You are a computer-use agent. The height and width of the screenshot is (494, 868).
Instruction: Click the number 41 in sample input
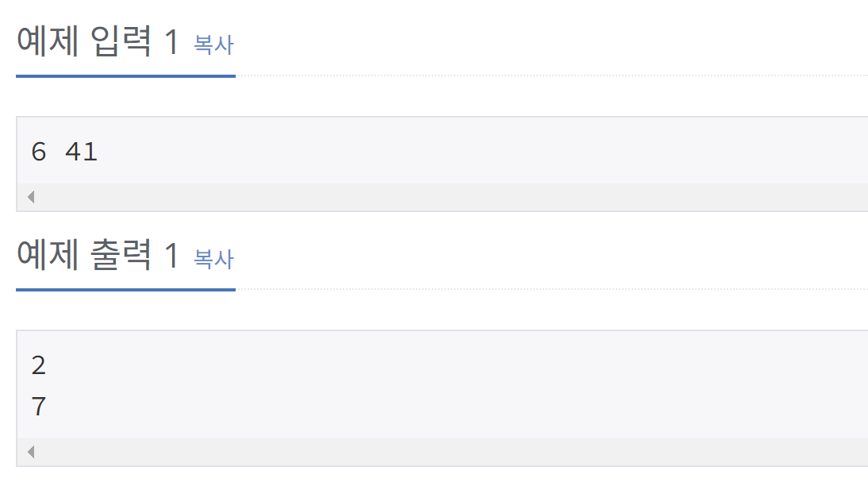point(82,152)
